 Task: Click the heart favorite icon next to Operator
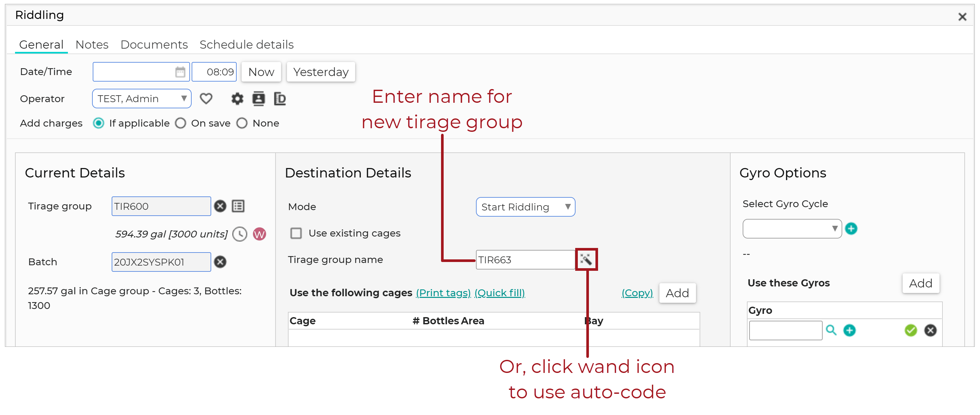tap(206, 99)
